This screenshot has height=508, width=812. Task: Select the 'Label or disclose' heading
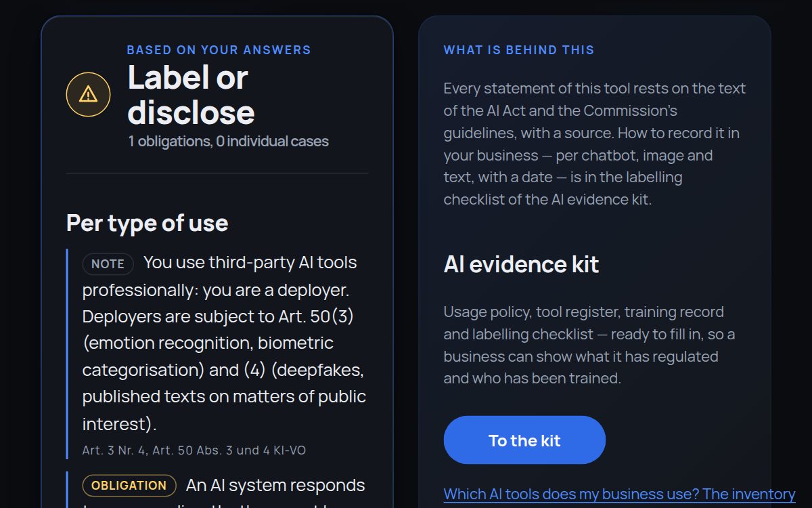(x=191, y=95)
